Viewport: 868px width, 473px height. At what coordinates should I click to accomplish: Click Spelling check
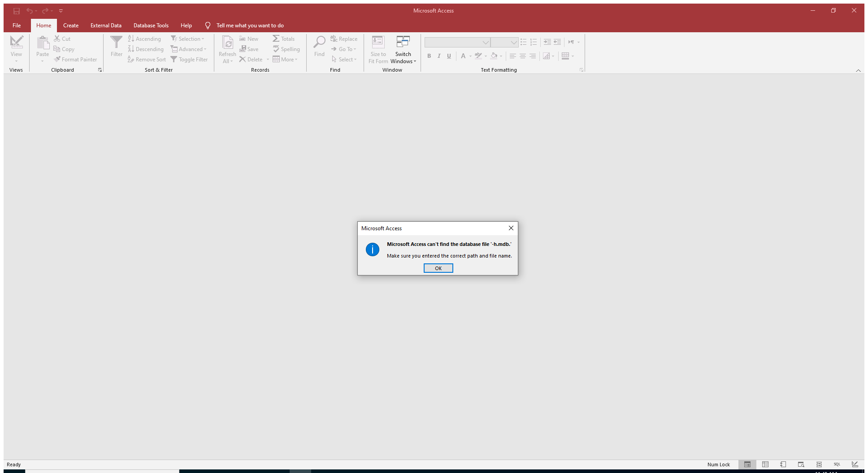pos(286,49)
